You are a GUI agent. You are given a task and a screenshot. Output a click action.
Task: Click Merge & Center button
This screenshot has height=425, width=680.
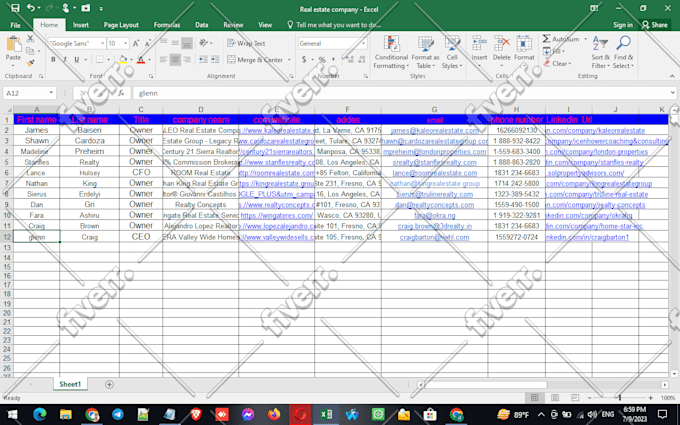point(255,60)
